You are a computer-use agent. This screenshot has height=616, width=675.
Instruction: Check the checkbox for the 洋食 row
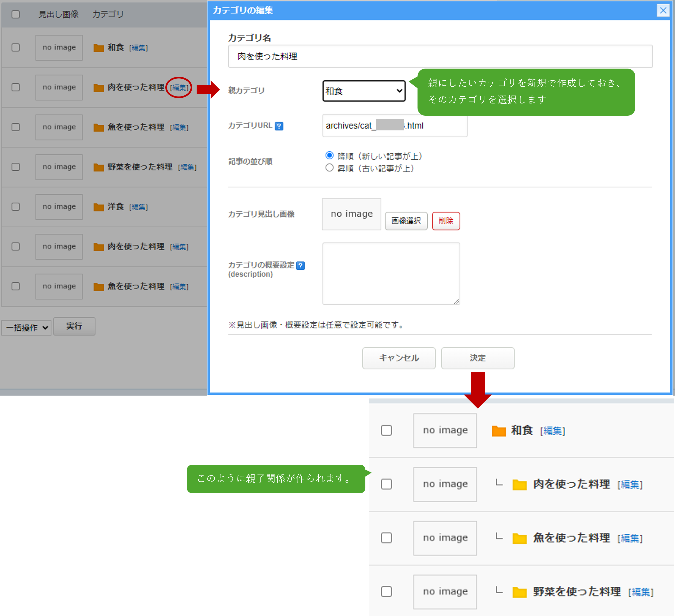pos(16,207)
